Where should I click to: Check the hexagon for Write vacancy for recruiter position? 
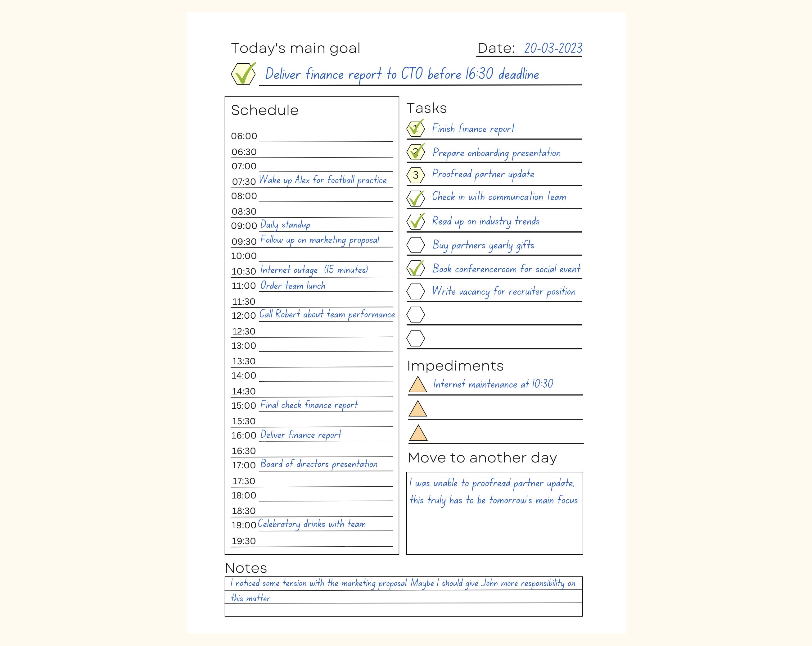click(x=415, y=291)
